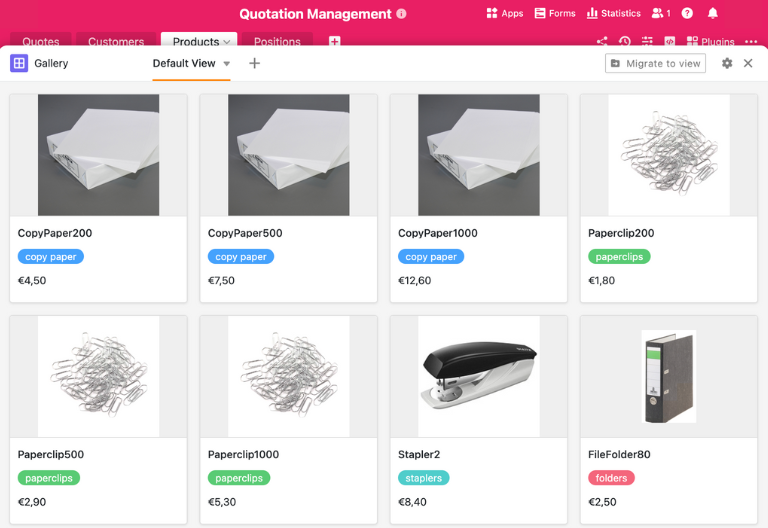
Task: Click the share icon in toolbar
Action: click(x=601, y=42)
